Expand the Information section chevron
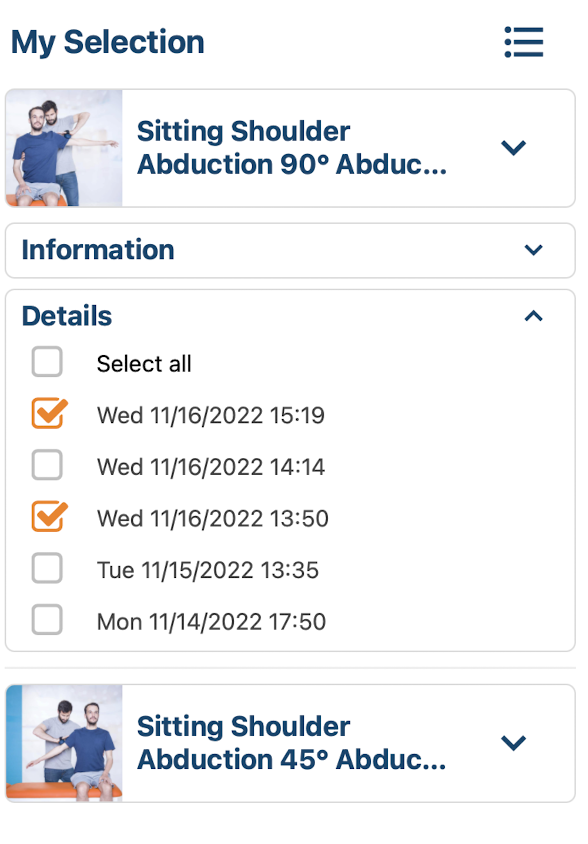Screen dimensions: 588x844 533,250
